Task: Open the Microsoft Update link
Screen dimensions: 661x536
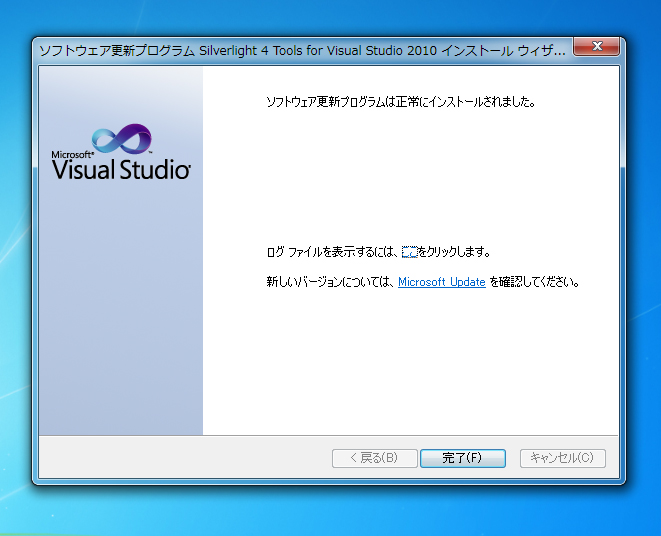Action: point(441,282)
